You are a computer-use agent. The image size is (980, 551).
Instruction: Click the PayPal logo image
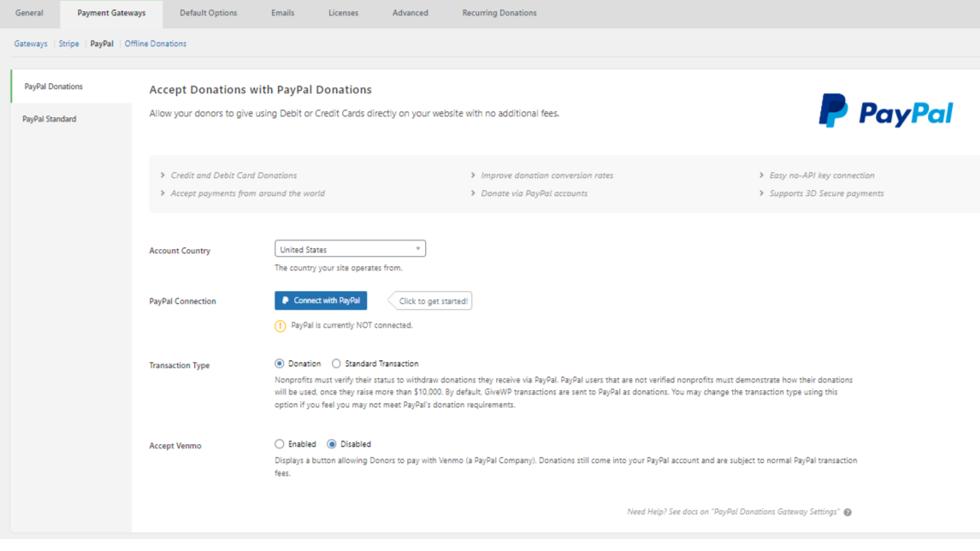tap(885, 112)
